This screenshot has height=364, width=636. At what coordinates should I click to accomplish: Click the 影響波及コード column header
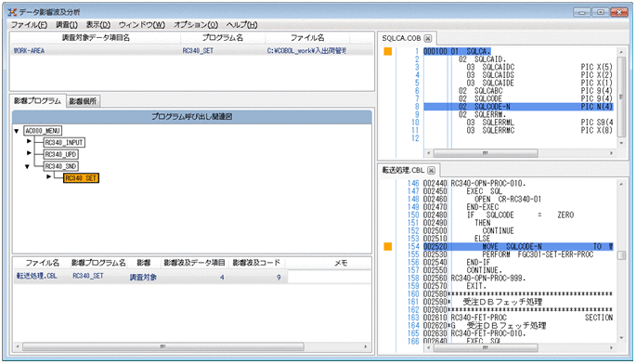[256, 263]
